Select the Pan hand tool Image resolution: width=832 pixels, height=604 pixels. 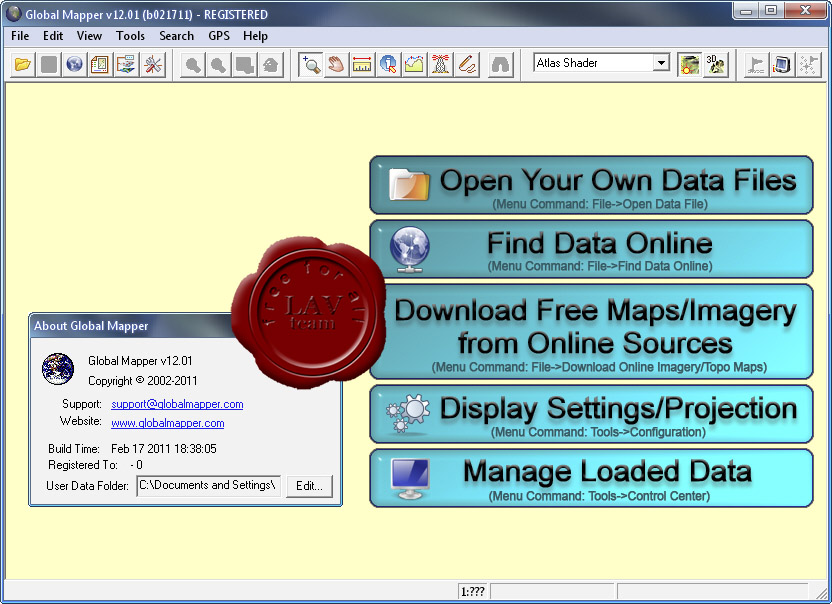pyautogui.click(x=336, y=65)
